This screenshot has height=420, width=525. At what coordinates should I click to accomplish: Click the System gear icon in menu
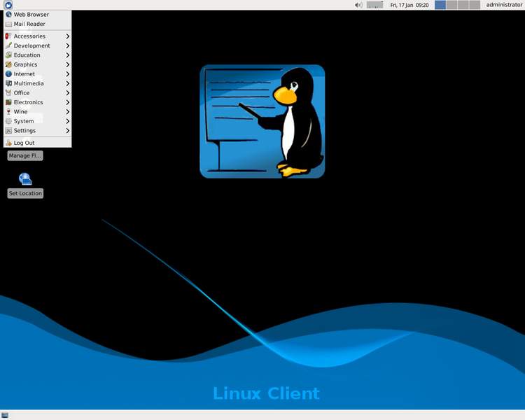tap(8, 121)
